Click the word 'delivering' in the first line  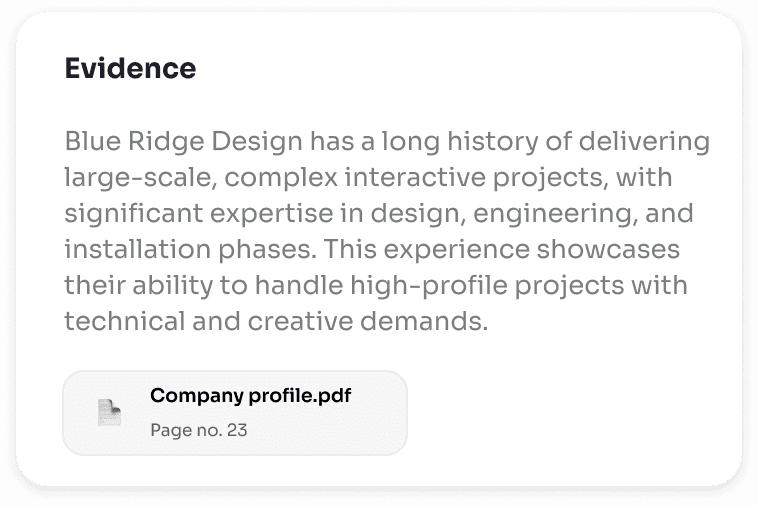[644, 142]
